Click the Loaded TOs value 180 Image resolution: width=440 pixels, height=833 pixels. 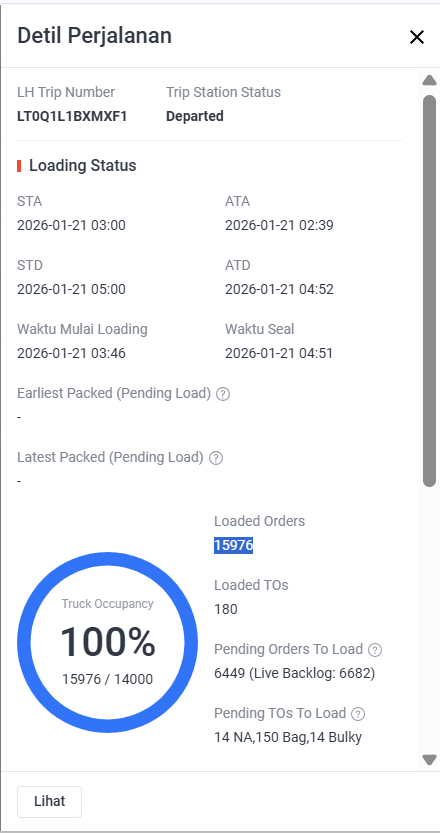(226, 609)
